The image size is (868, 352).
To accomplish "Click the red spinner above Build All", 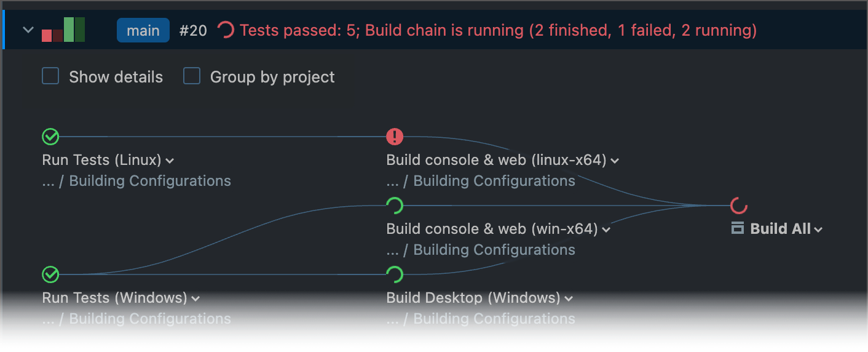I will pos(738,206).
